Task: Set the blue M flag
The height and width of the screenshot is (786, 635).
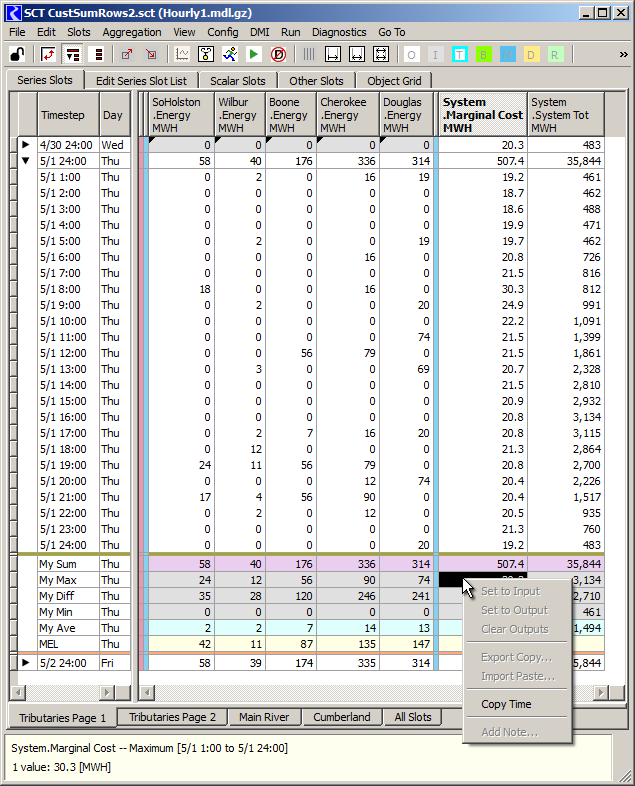Action: coord(507,54)
